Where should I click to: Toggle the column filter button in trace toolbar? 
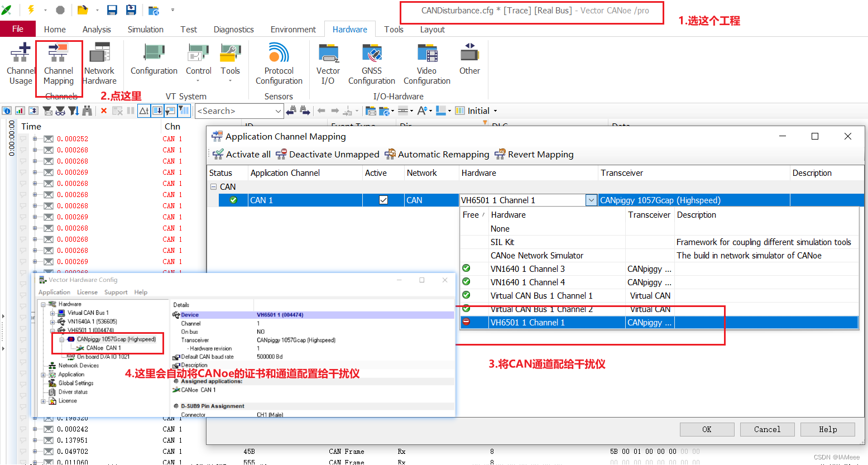184,111
